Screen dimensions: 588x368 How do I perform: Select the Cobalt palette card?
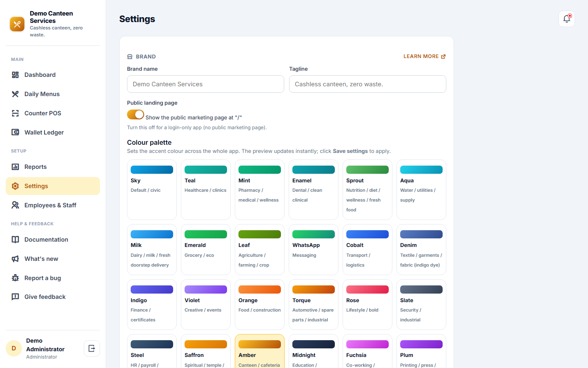367,249
